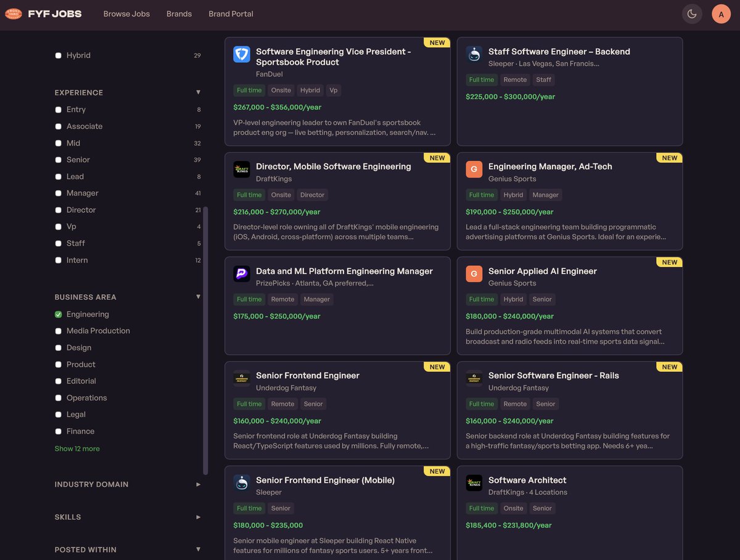The height and width of the screenshot is (560, 740).
Task: Open Staff Software Engineer – Backend job
Action: (x=559, y=52)
